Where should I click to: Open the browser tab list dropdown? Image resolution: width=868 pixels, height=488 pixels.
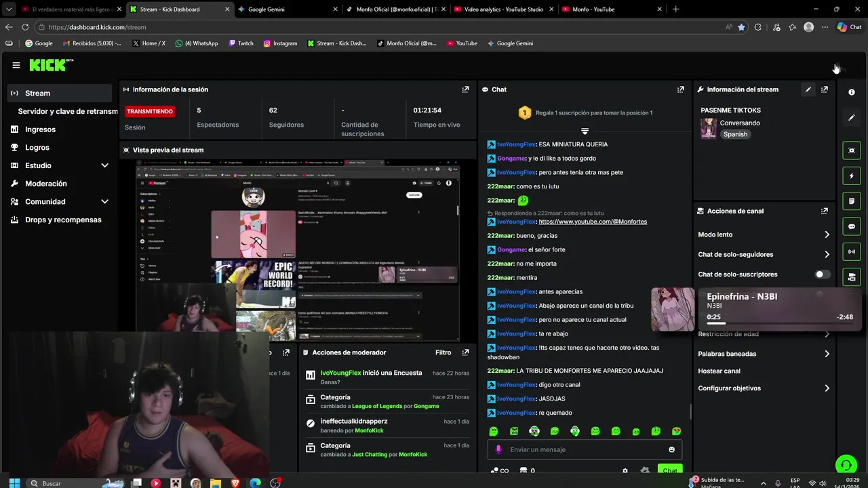pyautogui.click(x=9, y=9)
